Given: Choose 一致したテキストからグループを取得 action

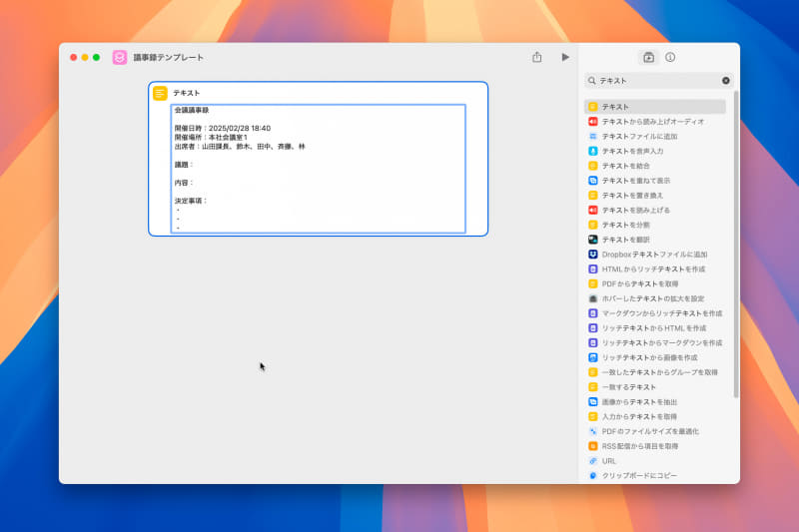Looking at the screenshot, I should [655, 372].
